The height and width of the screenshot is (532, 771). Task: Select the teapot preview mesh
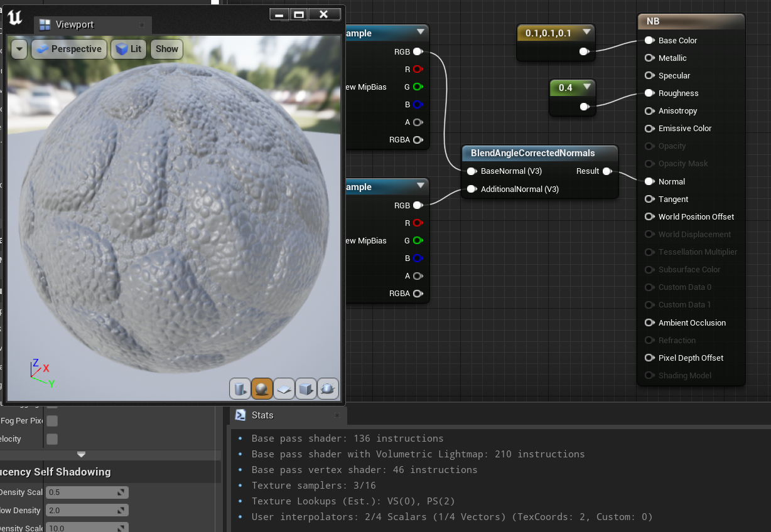coord(328,388)
